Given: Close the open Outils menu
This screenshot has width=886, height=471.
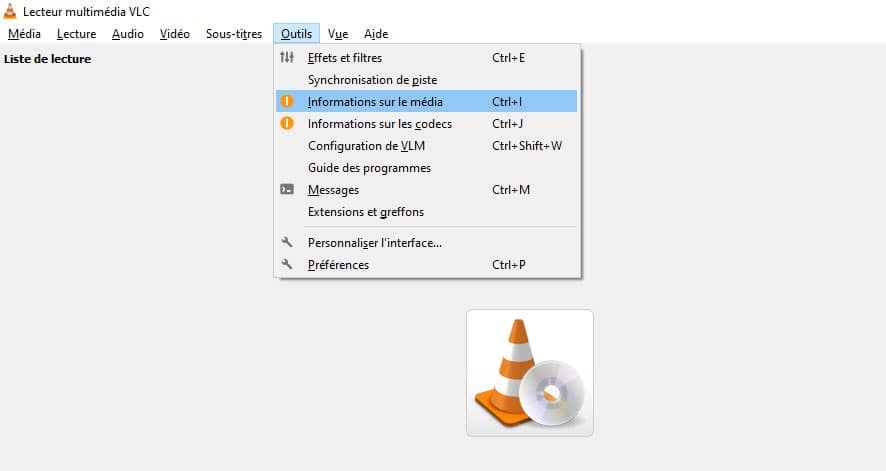Looking at the screenshot, I should click(x=296, y=34).
